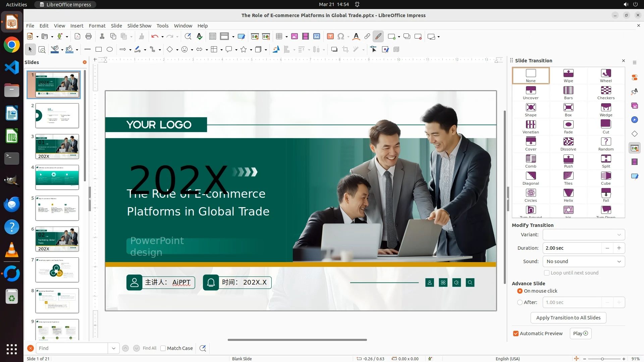Select the Fade transition effect
The height and width of the screenshot is (362, 644).
pyautogui.click(x=568, y=127)
